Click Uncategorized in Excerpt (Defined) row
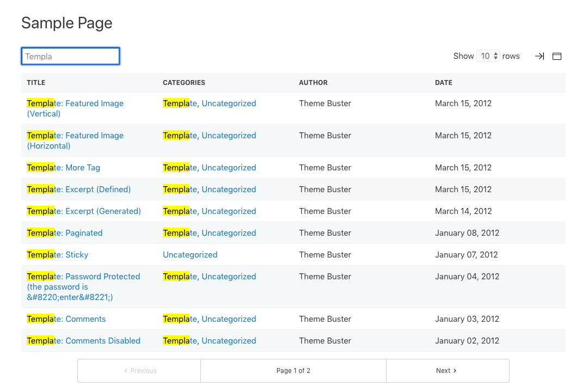 (x=229, y=189)
